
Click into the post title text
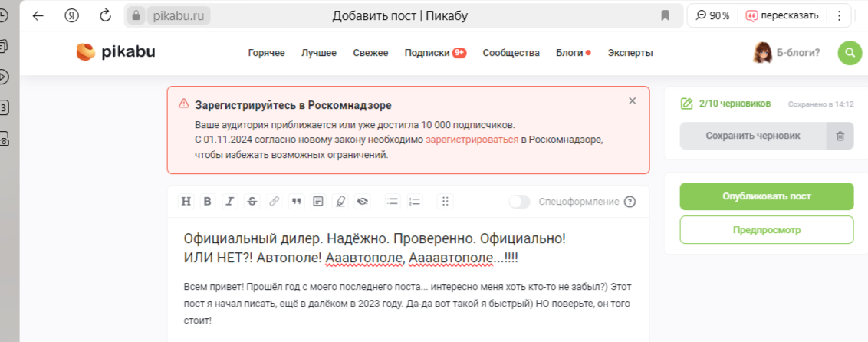(375, 248)
